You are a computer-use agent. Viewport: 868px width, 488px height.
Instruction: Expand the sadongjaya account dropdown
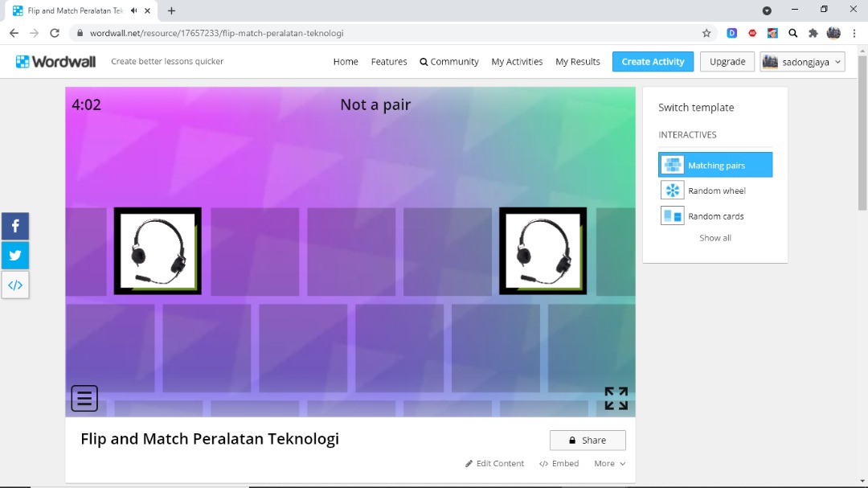pos(802,62)
